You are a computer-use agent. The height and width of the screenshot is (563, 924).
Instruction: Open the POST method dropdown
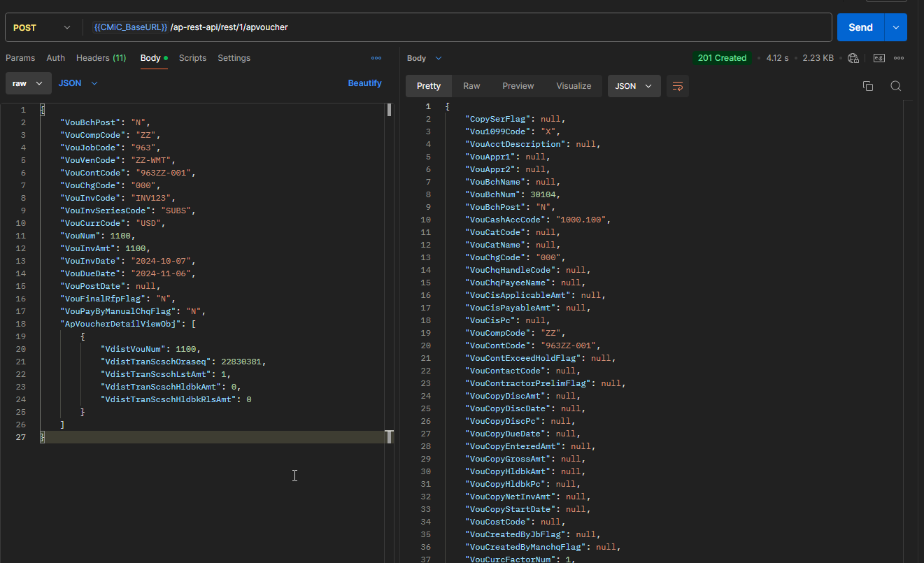point(42,27)
